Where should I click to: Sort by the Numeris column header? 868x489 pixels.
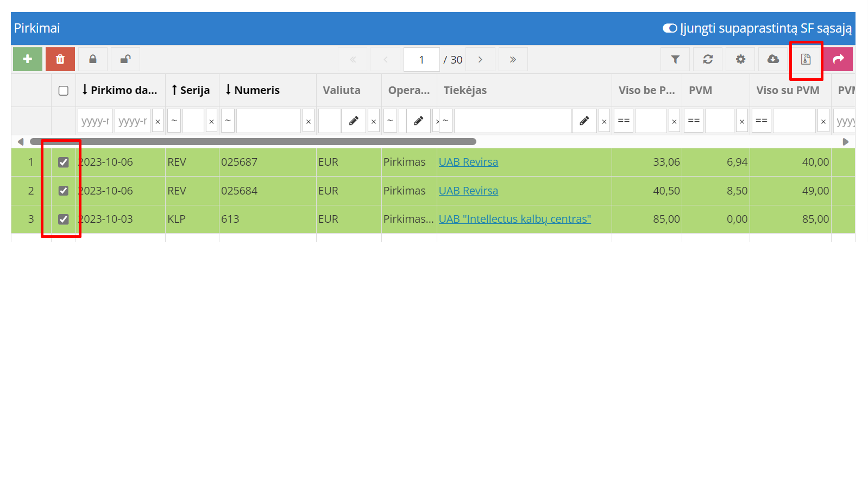(256, 90)
